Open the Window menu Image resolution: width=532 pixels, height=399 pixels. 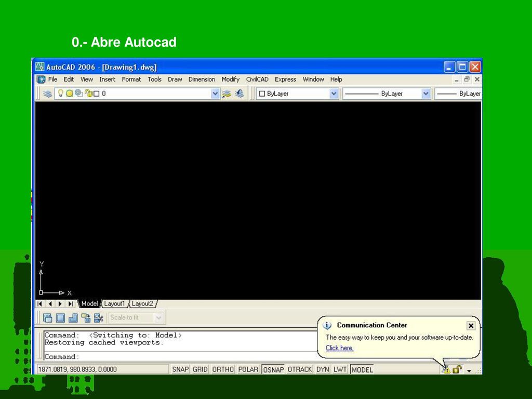(313, 79)
